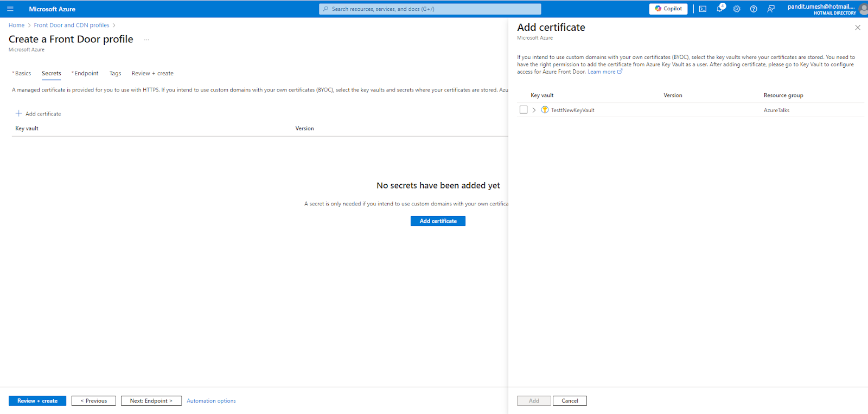This screenshot has height=414, width=868.
Task: Click Version header in Secrets table
Action: pyautogui.click(x=304, y=128)
